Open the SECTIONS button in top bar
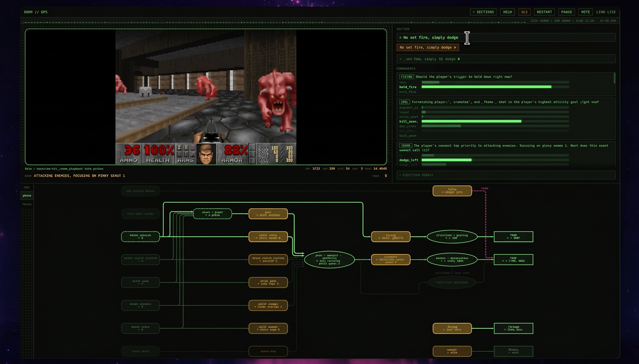 (483, 12)
